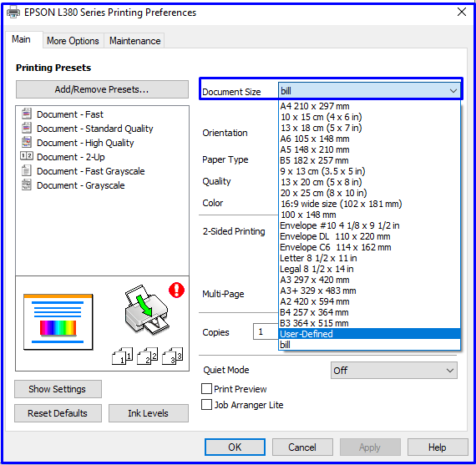Viewport: 476px width, 465px height.
Task: Click the Apply button
Action: click(370, 447)
